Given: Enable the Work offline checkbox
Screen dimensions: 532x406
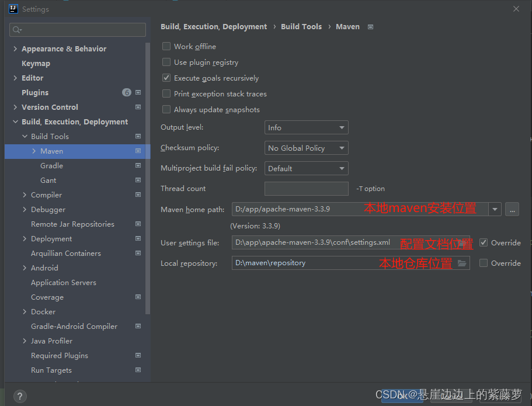Looking at the screenshot, I should [x=166, y=46].
